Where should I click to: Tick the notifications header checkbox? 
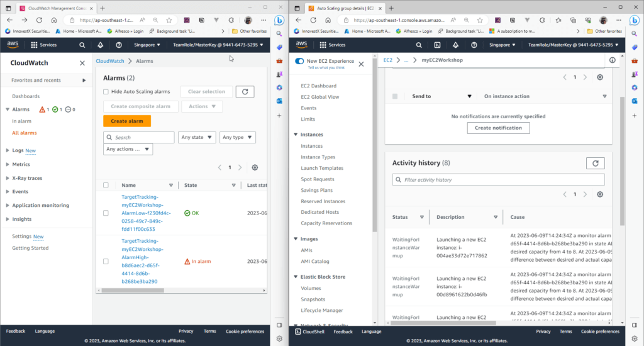pos(395,96)
